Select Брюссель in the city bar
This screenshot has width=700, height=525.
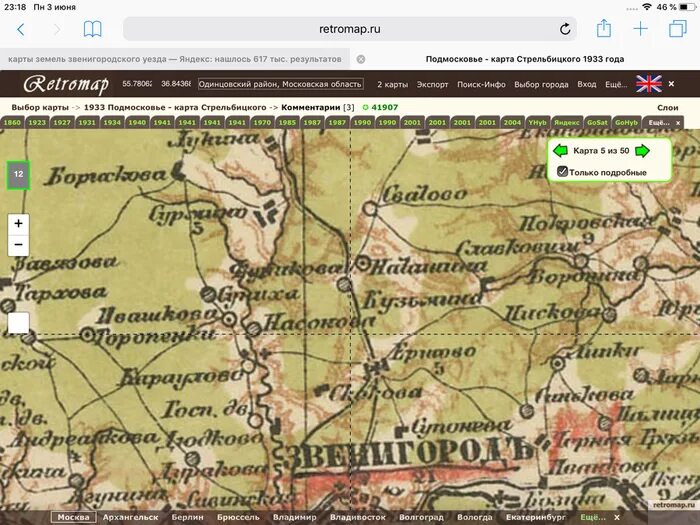coord(238,517)
